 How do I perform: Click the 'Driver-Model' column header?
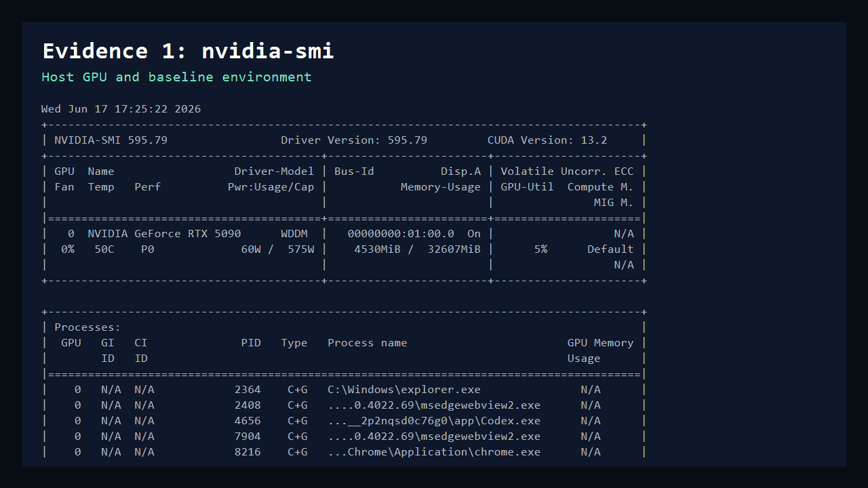click(x=274, y=171)
